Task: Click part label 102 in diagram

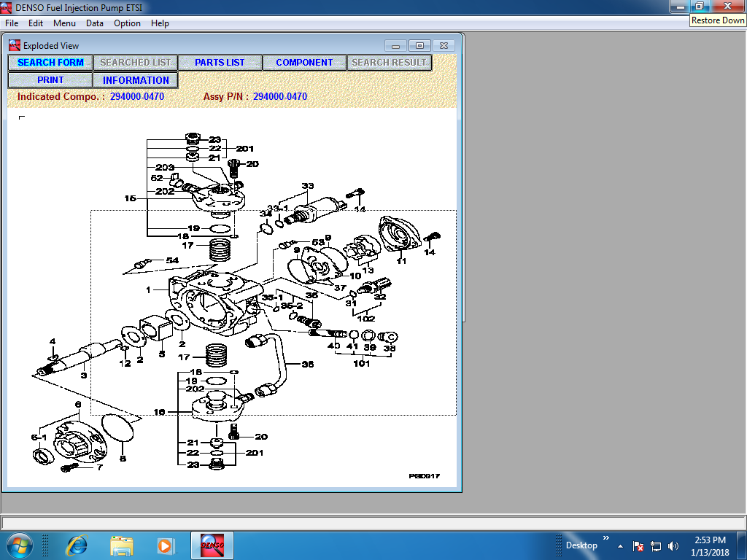Action: [366, 319]
